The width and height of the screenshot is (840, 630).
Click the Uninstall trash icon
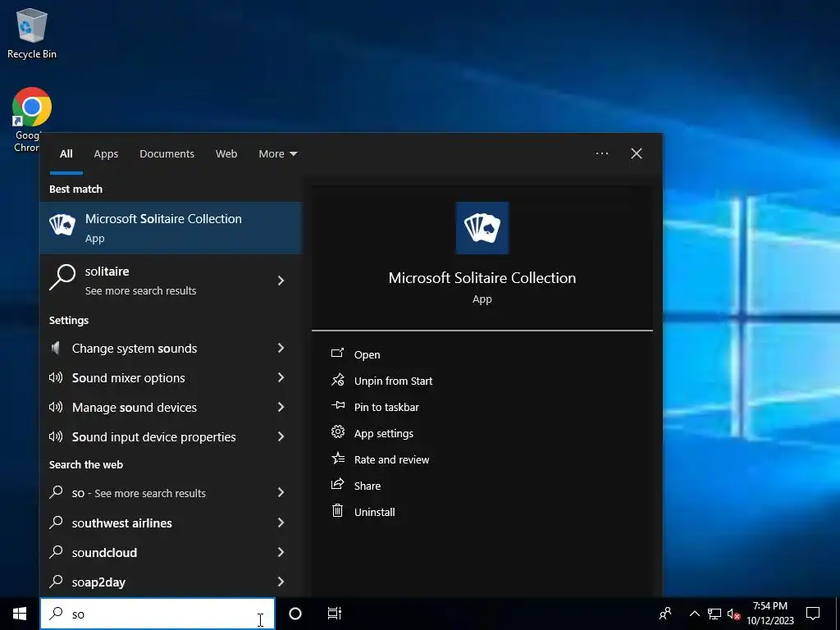[337, 510]
